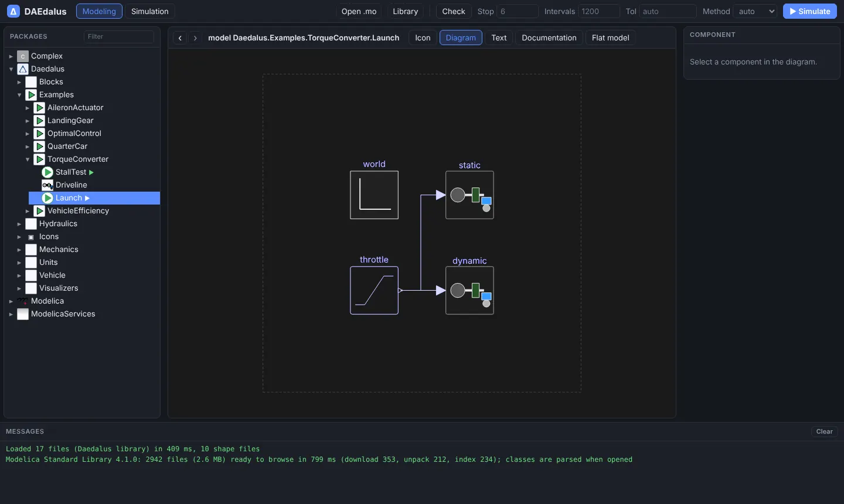Open the Documentation tab
This screenshot has height=504, width=844.
coord(549,38)
